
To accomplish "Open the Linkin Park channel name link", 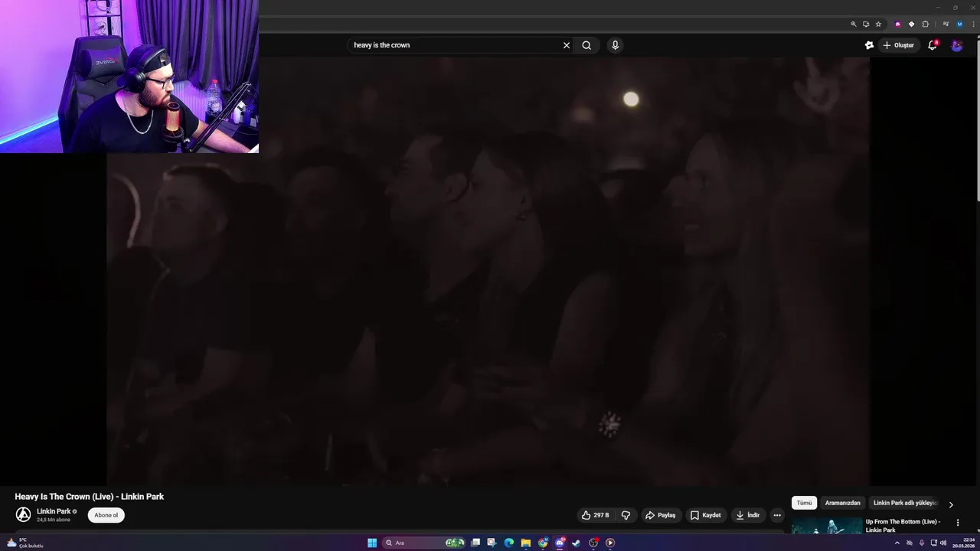I will (x=54, y=511).
